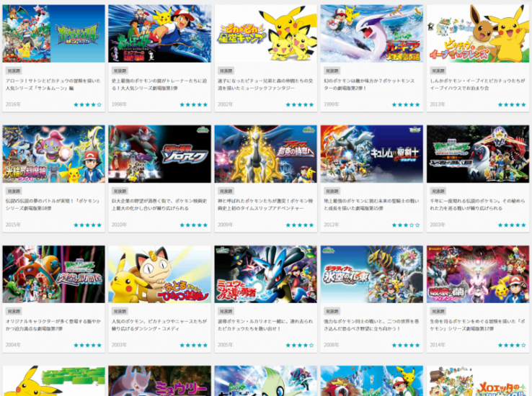Click the 2016年 year label

click(13, 104)
